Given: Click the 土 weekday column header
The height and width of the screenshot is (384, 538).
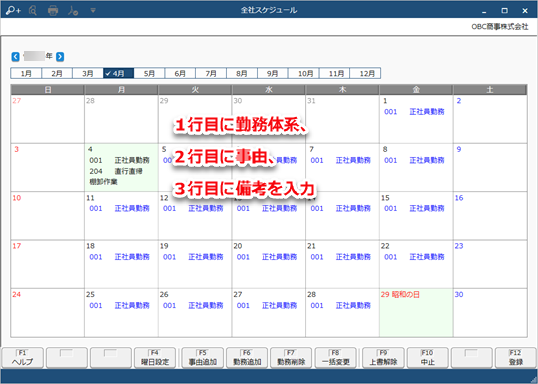Looking at the screenshot, I should (490, 90).
